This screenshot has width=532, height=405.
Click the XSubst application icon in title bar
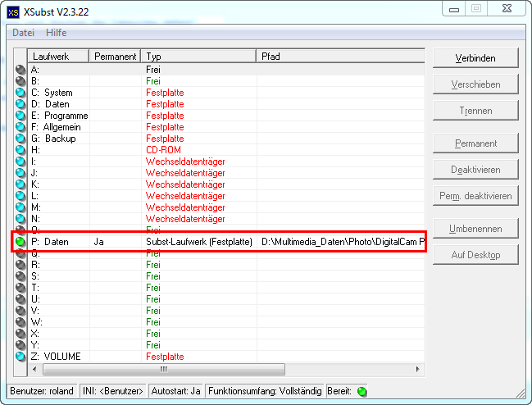pos(14,11)
